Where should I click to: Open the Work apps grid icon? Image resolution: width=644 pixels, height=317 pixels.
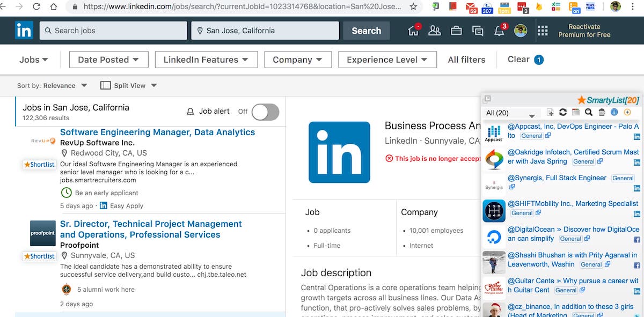coord(543,31)
